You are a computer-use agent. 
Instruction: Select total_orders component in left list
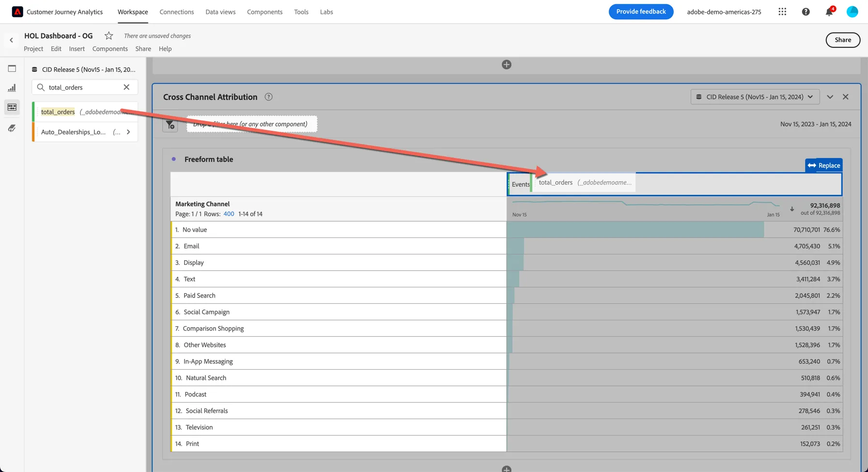[x=85, y=112]
